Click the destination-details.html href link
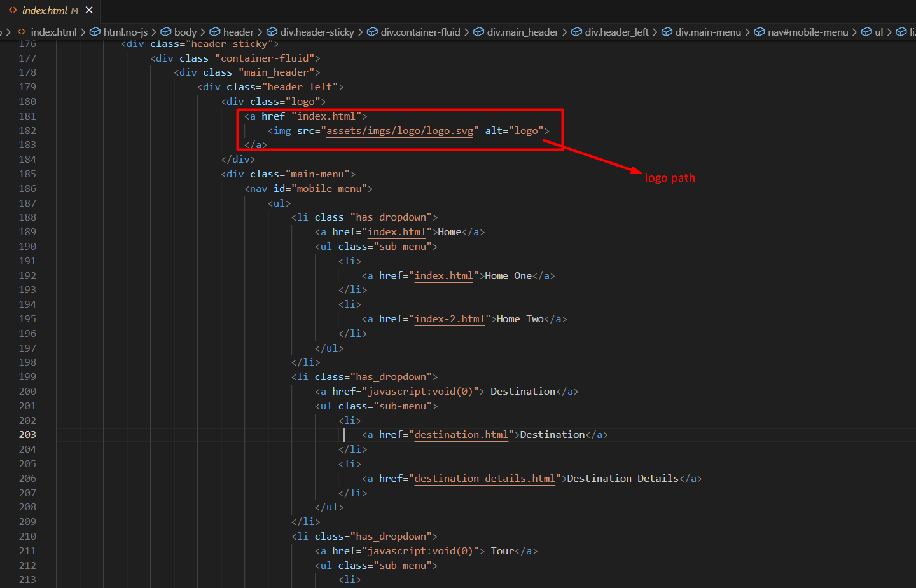 [x=485, y=479]
